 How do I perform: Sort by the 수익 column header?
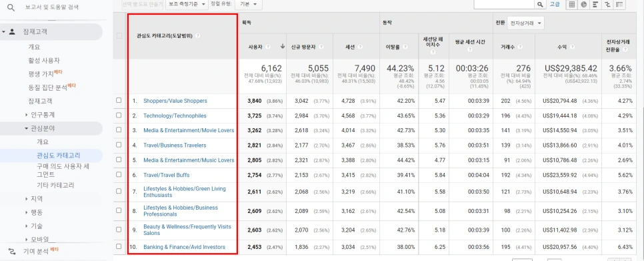pos(563,47)
